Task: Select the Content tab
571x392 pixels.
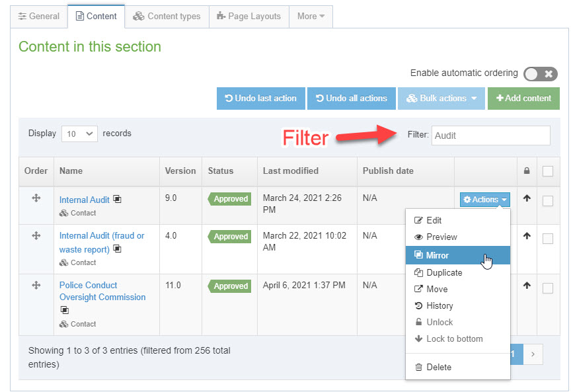Action: point(96,17)
